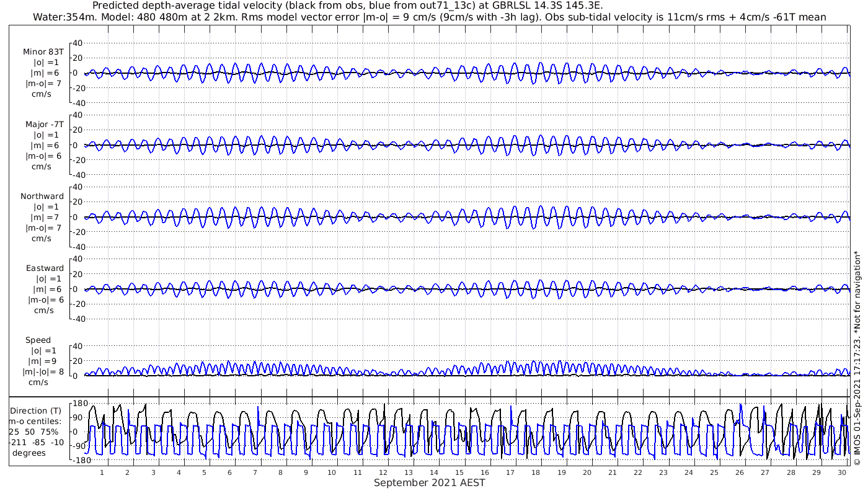This screenshot has width=868, height=496.
Task: Click day '1' on the date axis
Action: (102, 472)
